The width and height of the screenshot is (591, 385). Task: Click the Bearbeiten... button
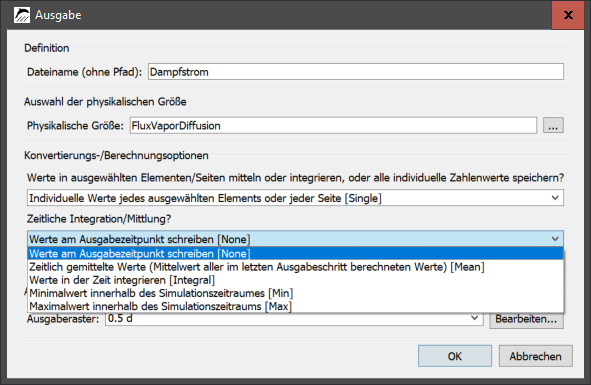(526, 319)
